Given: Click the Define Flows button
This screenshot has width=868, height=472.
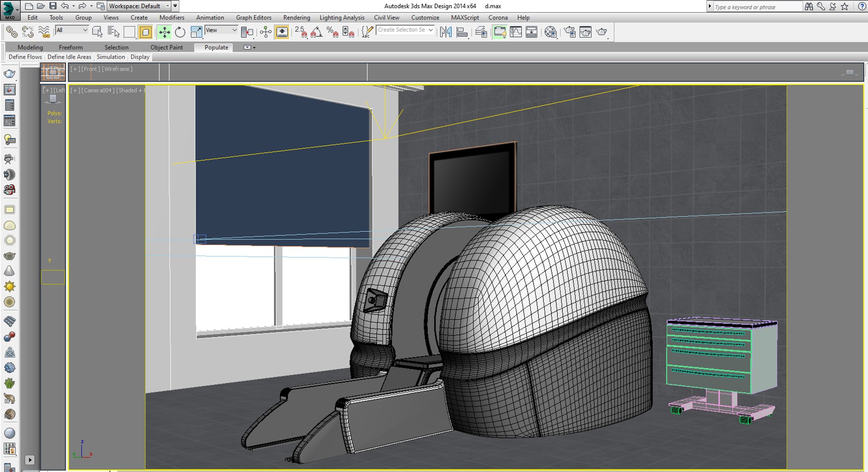Looking at the screenshot, I should (x=25, y=57).
